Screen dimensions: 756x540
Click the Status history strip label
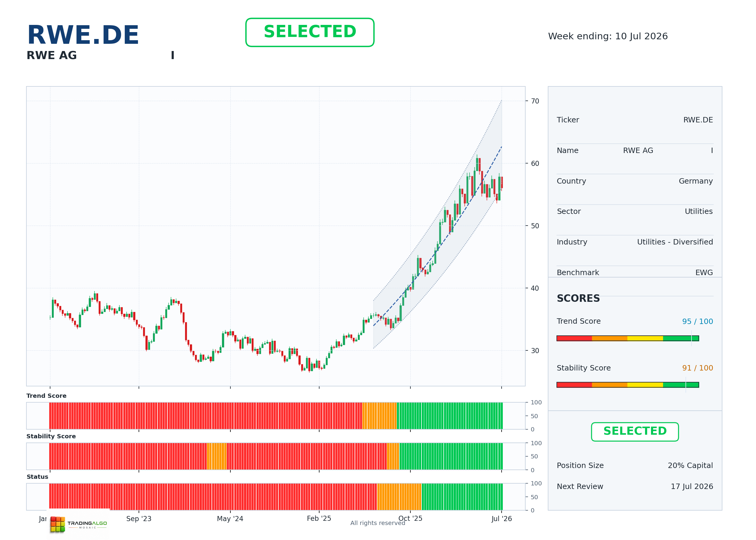pos(37,477)
